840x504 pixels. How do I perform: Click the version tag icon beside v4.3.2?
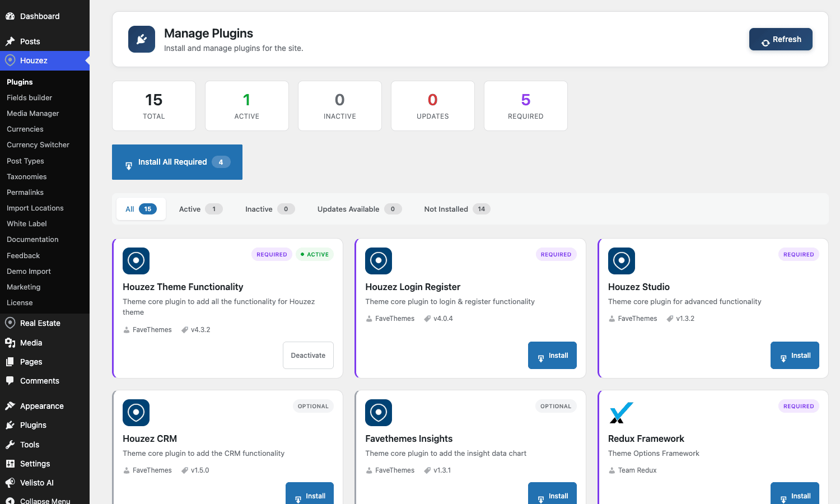(x=185, y=330)
